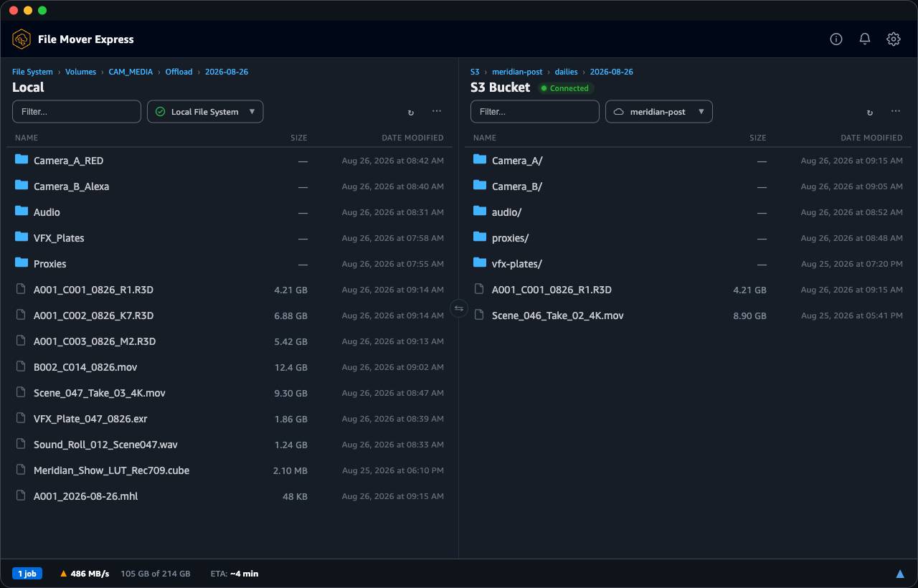
Task: Select Meridian_Show_LUT_Rec709.cube file
Action: [229, 470]
